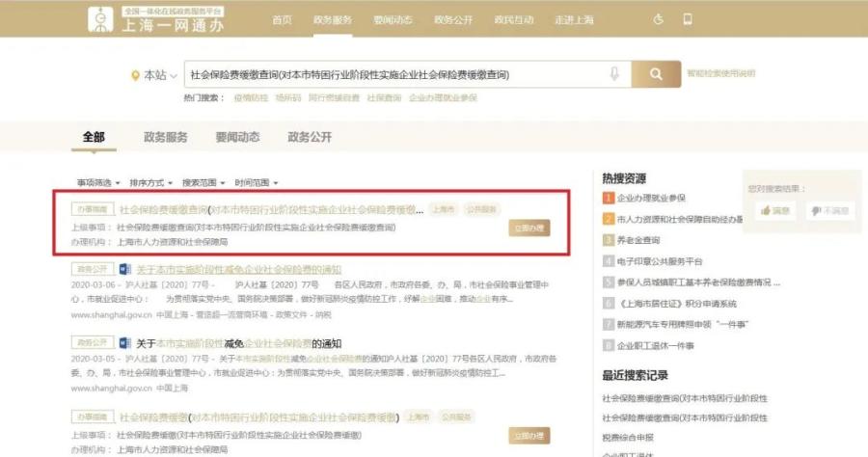868x457 pixels.
Task: Click the accessibility icon in header
Action: pos(658,19)
